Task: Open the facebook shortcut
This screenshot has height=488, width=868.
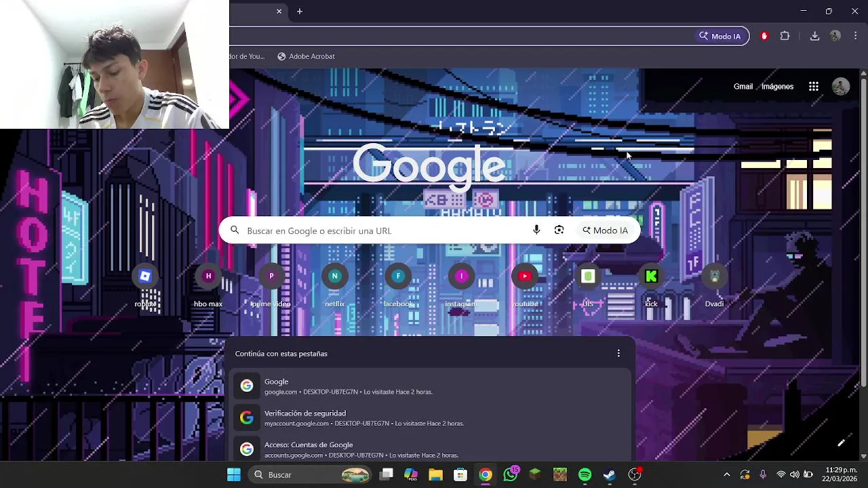Action: [398, 285]
